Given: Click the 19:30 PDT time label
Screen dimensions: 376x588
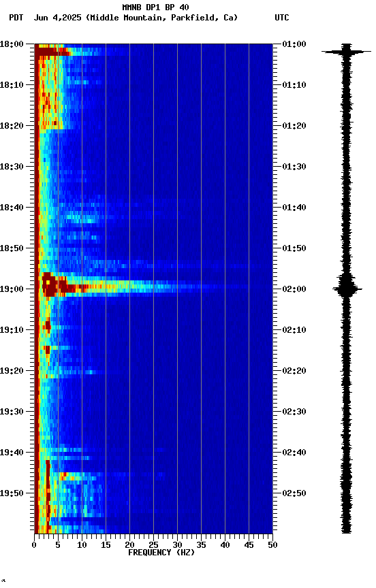Looking at the screenshot, I should click(12, 412).
